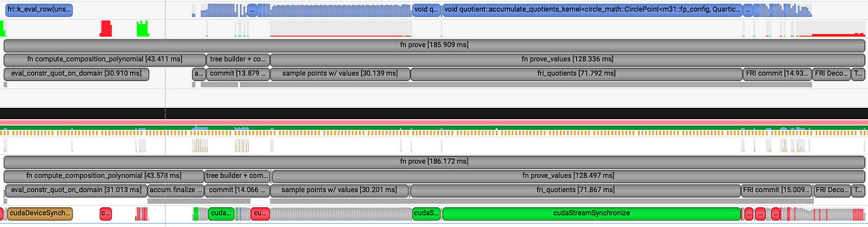Select 'fn prove [186.172 ms]' range
Screen dimensions: 868x227
[x=434, y=161]
